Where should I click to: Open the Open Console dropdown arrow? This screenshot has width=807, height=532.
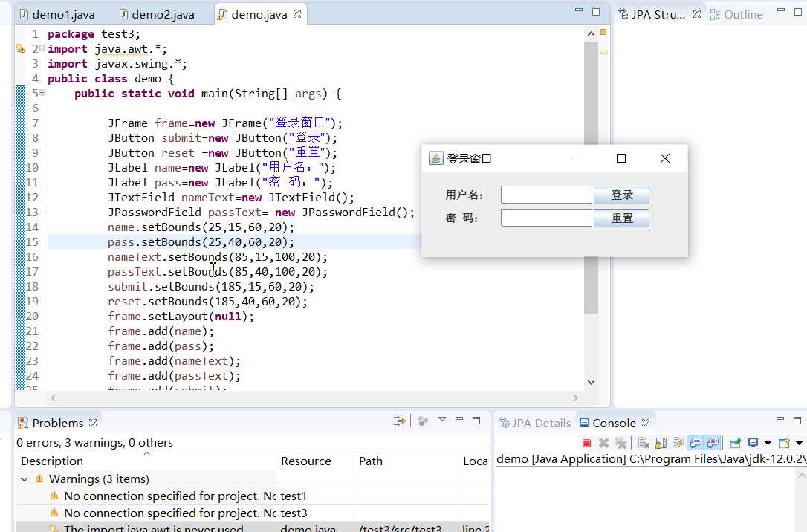[799, 443]
